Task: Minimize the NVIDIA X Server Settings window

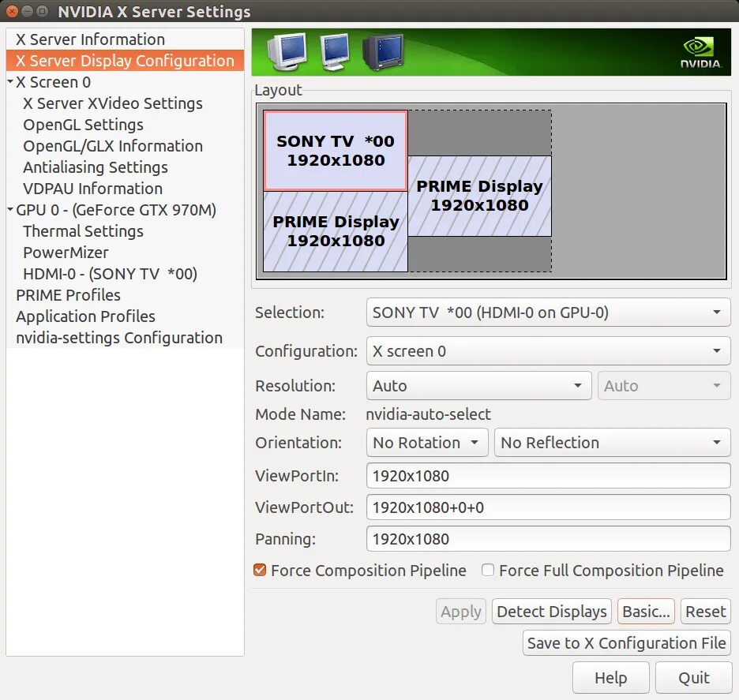Action: [x=28, y=11]
